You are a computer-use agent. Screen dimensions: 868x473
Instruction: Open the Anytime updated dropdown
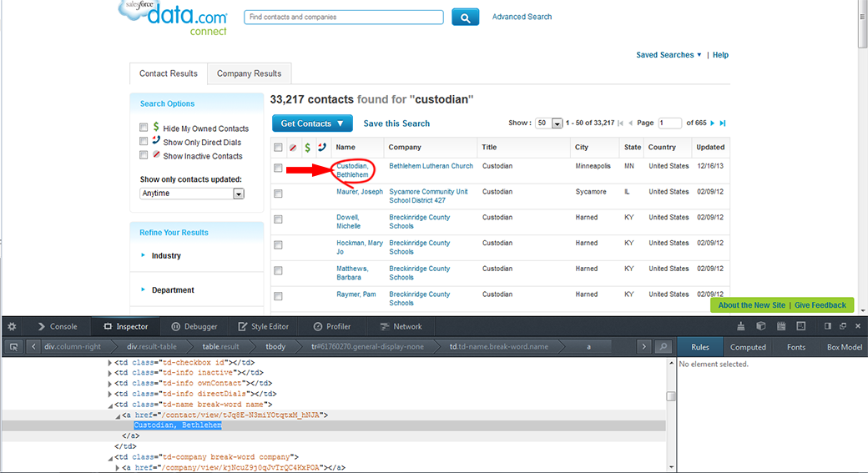coord(191,193)
